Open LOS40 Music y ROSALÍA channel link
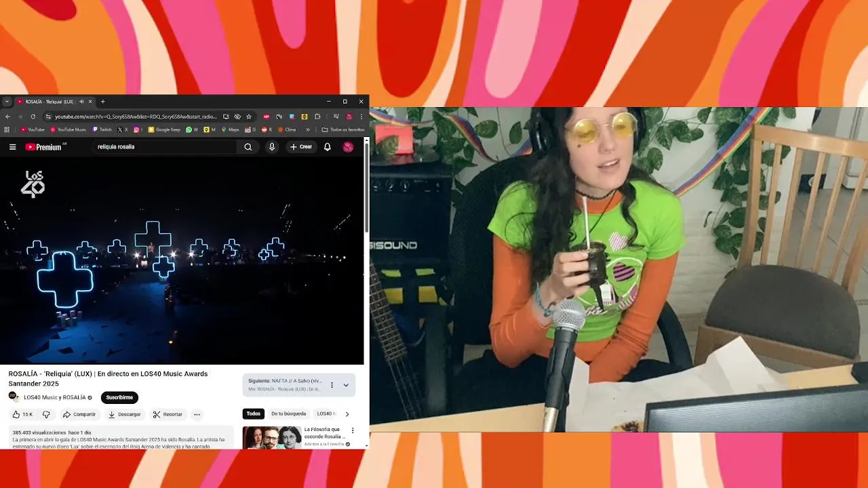Screen dimensions: 868x488 click(55, 397)
